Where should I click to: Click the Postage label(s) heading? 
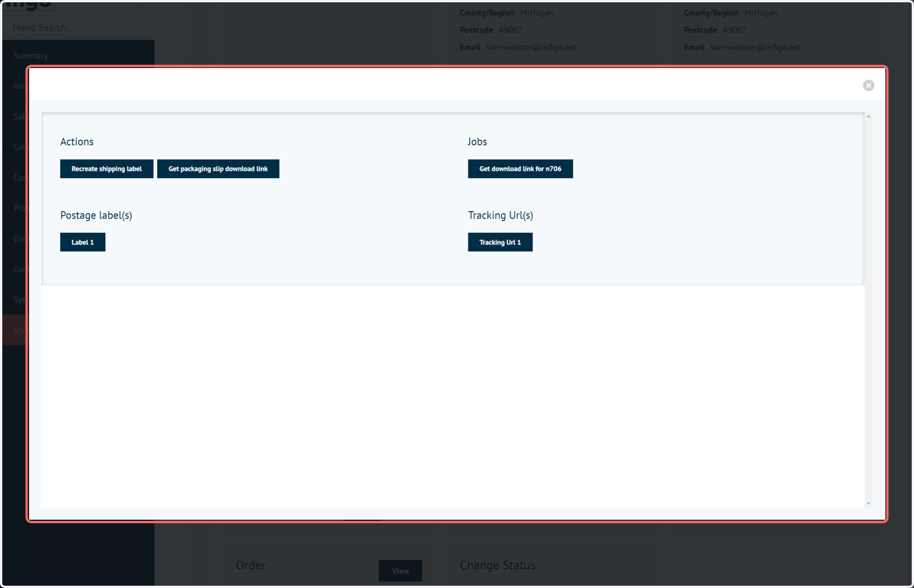pyautogui.click(x=96, y=216)
